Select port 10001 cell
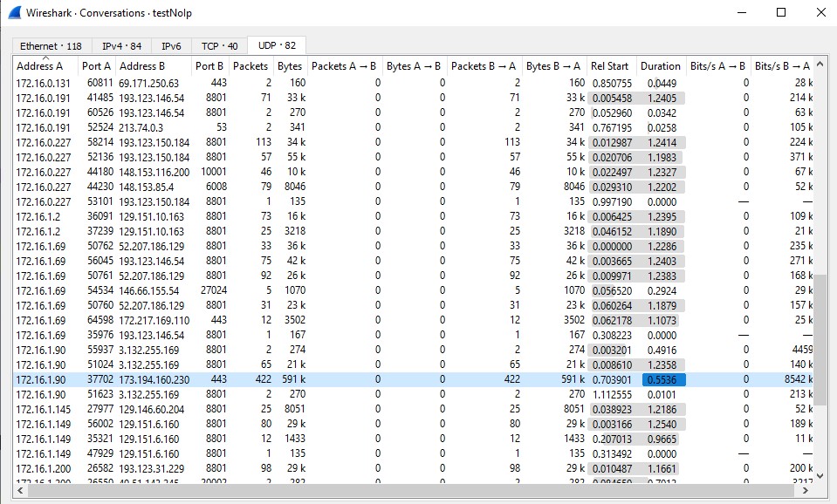837x504 pixels. [x=214, y=172]
